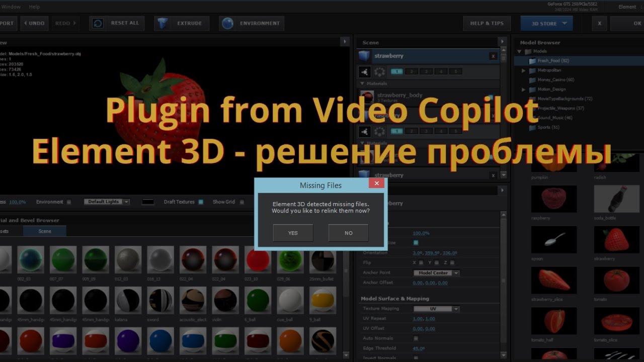This screenshot has height=362, width=644.
Task: Select the strawberry_slice model thumbnail
Action: (554, 280)
